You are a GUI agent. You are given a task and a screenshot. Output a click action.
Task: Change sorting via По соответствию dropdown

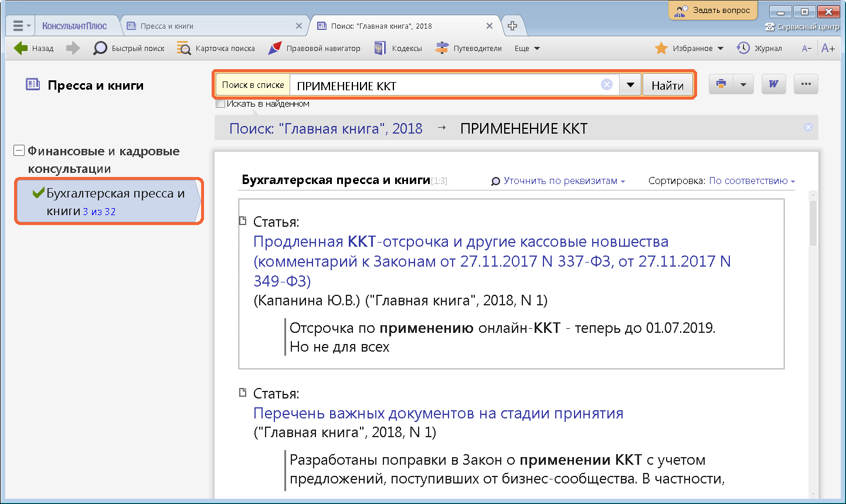[x=752, y=181]
